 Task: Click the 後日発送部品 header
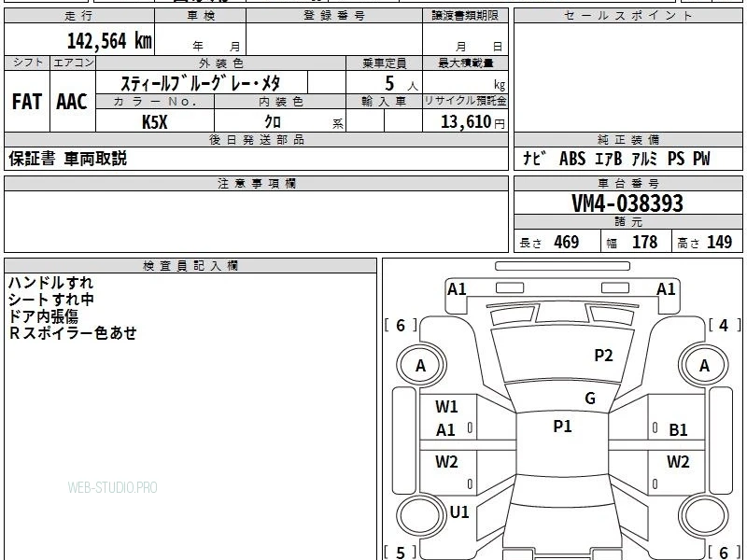[256, 139]
